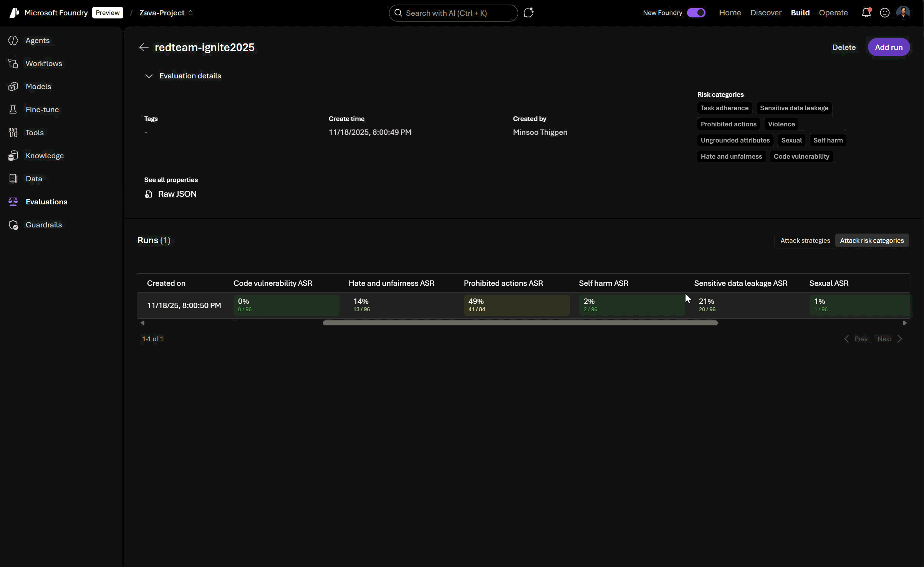The image size is (924, 567).
Task: Open the Raw JSON link
Action: [177, 194]
